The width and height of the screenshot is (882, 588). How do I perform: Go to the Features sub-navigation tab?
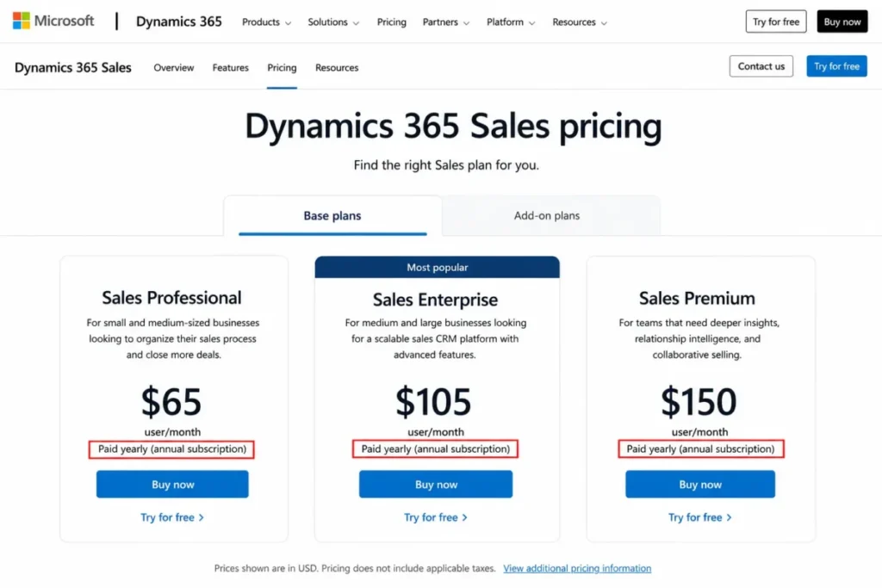click(231, 67)
